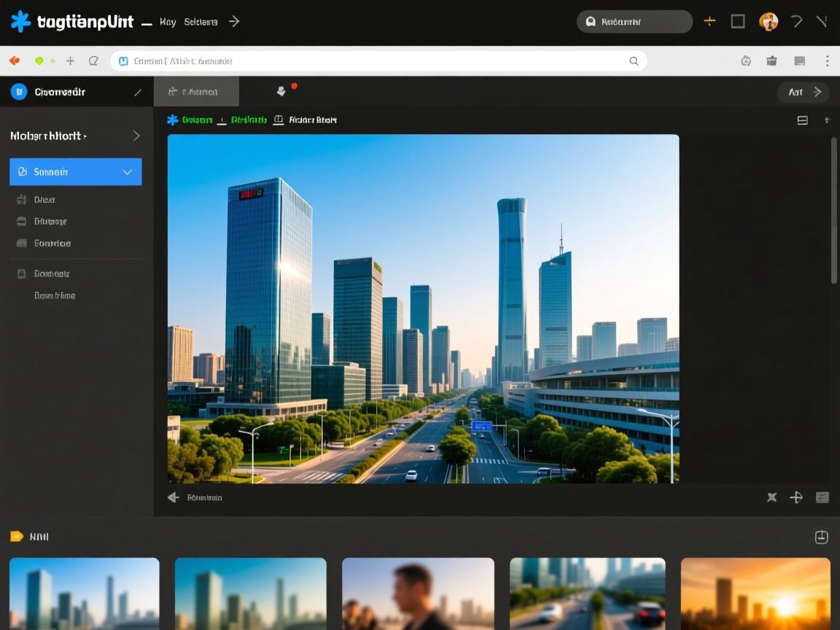The height and width of the screenshot is (630, 840).
Task: Open the user avatar profile menu
Action: [x=768, y=22]
